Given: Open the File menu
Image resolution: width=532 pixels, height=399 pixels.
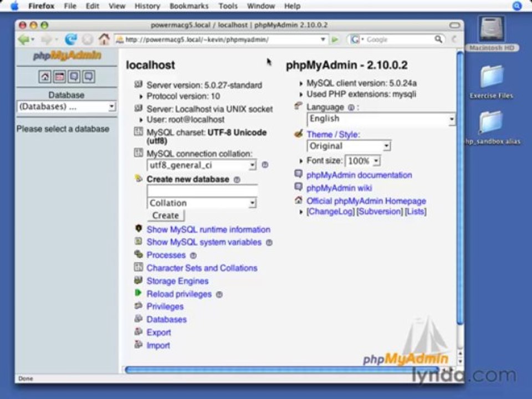Looking at the screenshot, I should tap(70, 6).
